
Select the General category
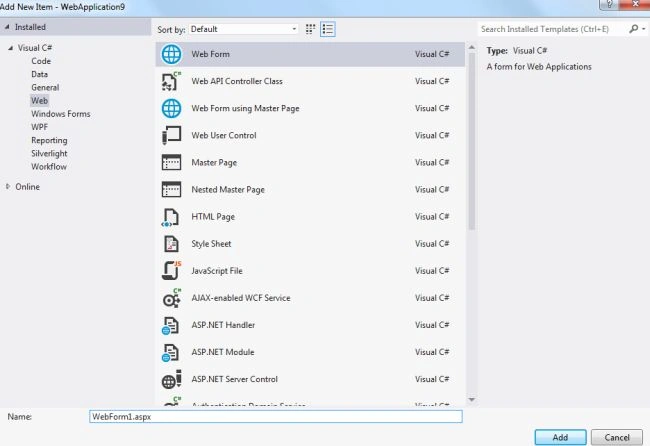(45, 87)
